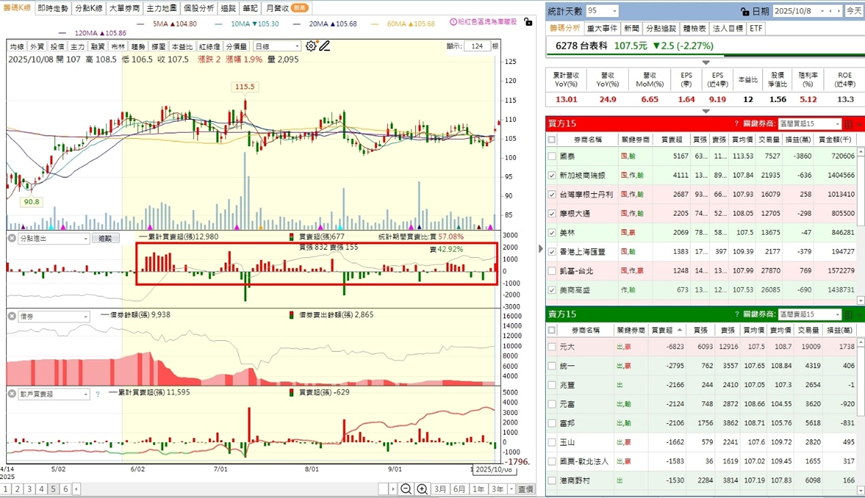Go to previous date arrow
The image size is (865, 498).
click(x=831, y=11)
